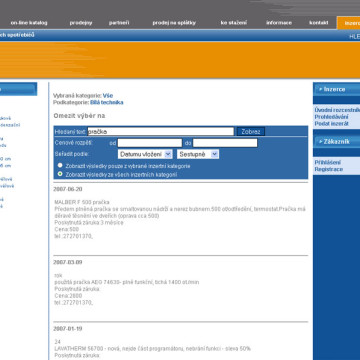
Task: Click the Inzerce panel header arrow
Action: tap(320, 89)
